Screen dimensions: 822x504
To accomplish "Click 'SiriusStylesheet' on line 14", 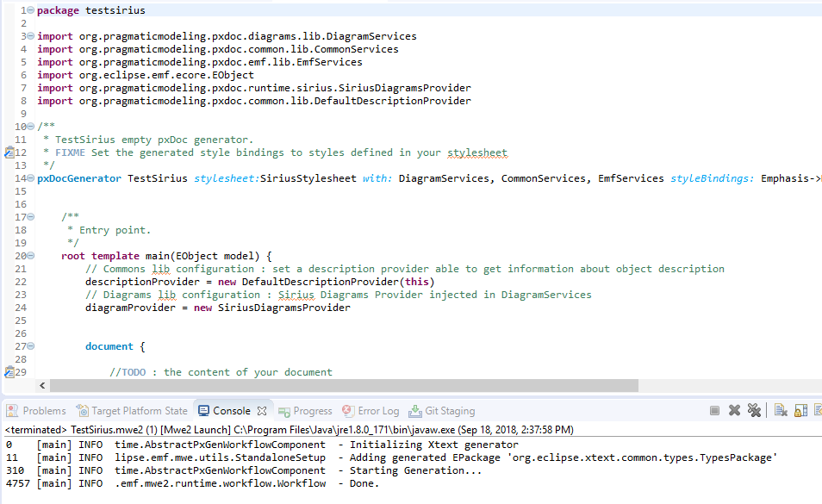I will point(308,178).
